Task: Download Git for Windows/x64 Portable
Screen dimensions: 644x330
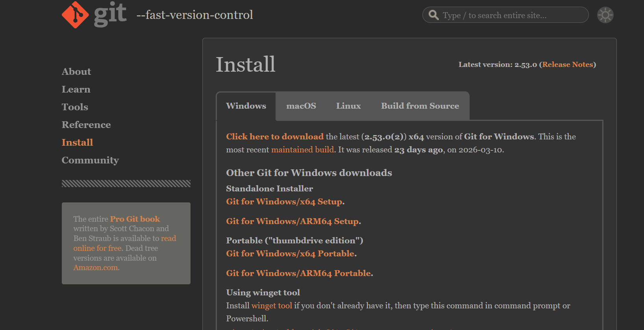Action: click(291, 254)
